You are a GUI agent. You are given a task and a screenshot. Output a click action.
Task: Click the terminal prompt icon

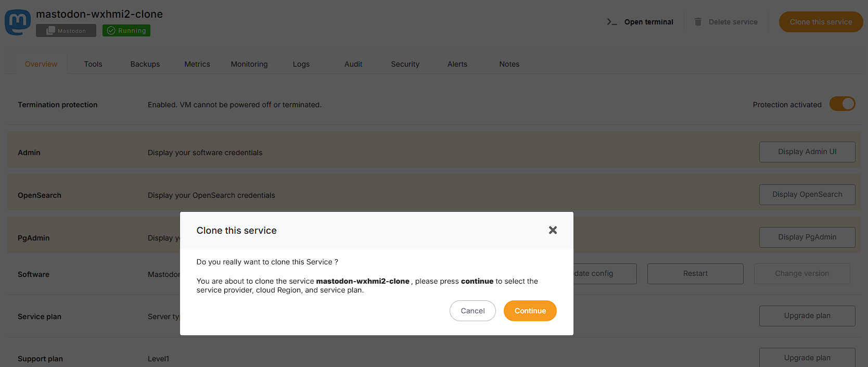point(611,22)
